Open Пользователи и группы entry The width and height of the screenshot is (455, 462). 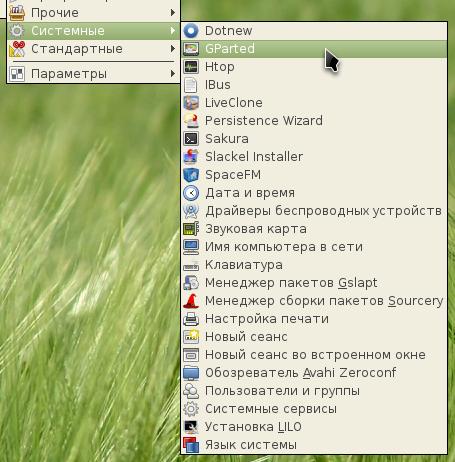[x=314, y=391]
